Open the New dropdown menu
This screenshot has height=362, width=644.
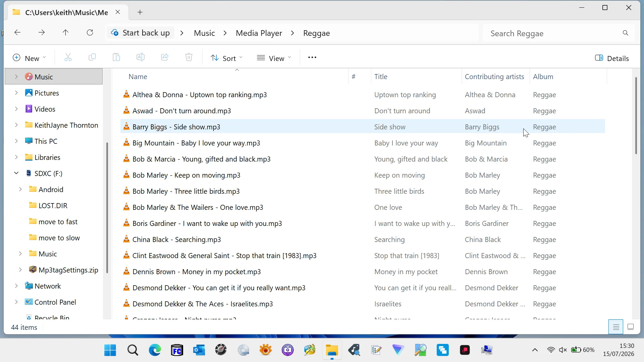point(29,58)
